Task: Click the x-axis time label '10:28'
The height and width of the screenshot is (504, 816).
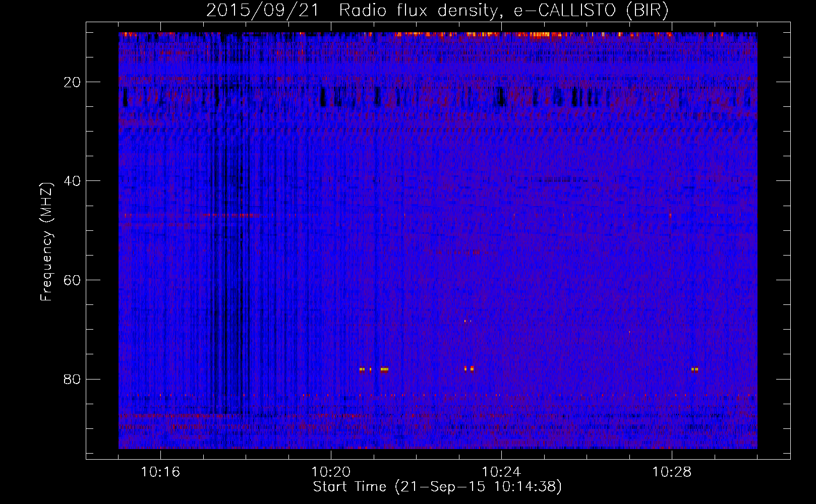Action: [x=672, y=472]
